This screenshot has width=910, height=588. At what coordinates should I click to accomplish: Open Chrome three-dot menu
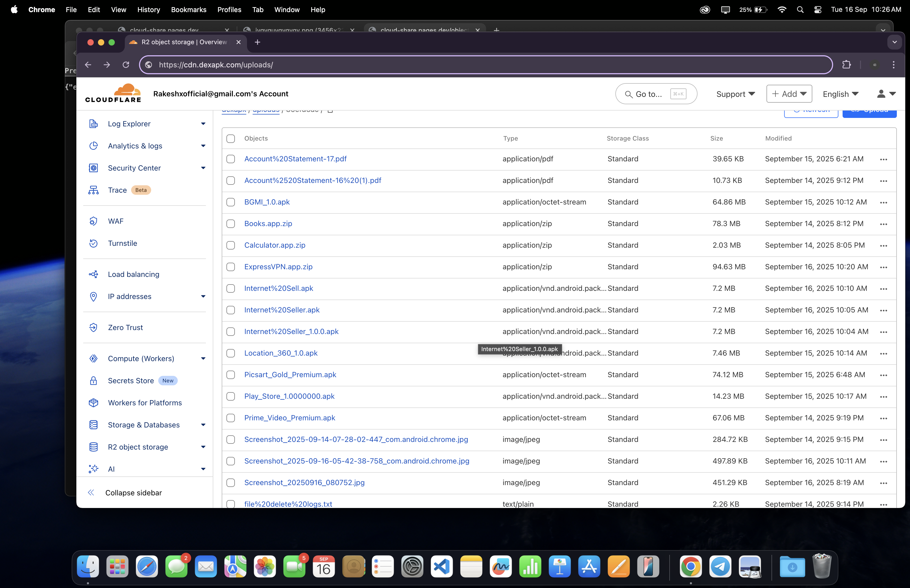[x=893, y=64]
